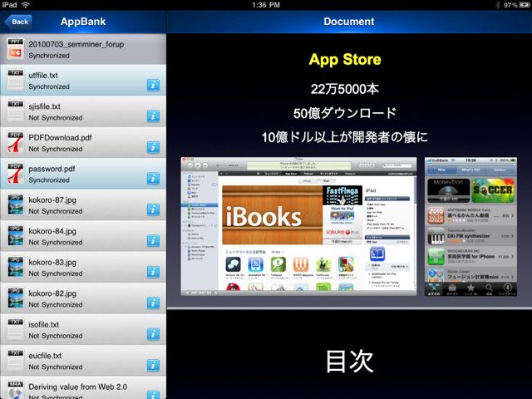Click the JPG thumbnail icon of kokoro-82.jpg
Image resolution: width=532 pixels, height=399 pixels.
[16, 298]
